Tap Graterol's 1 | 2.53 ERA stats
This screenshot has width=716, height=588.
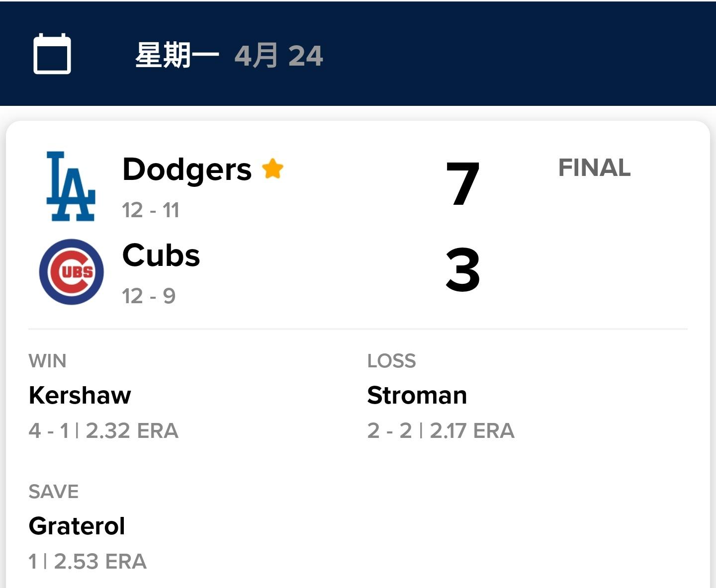tap(88, 562)
